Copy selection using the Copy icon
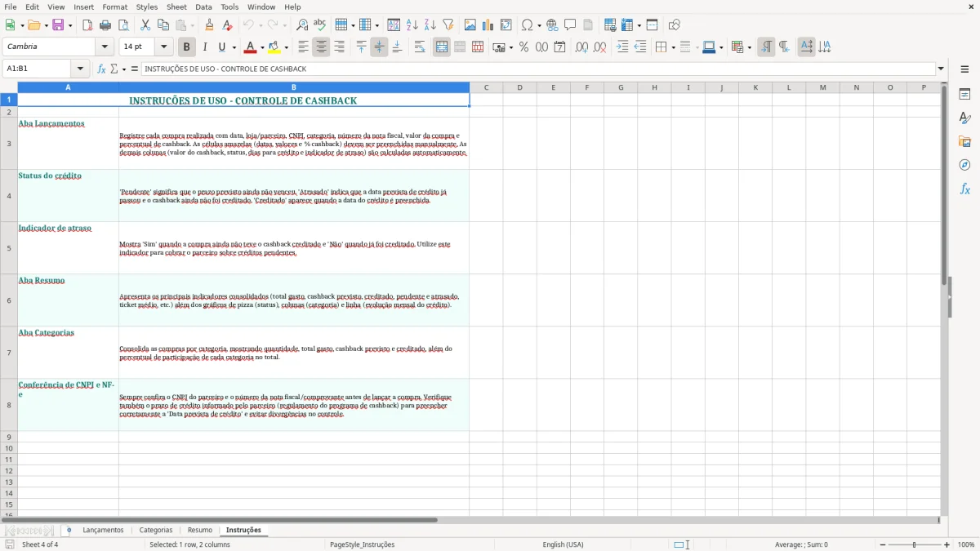980x551 pixels. 163,25
